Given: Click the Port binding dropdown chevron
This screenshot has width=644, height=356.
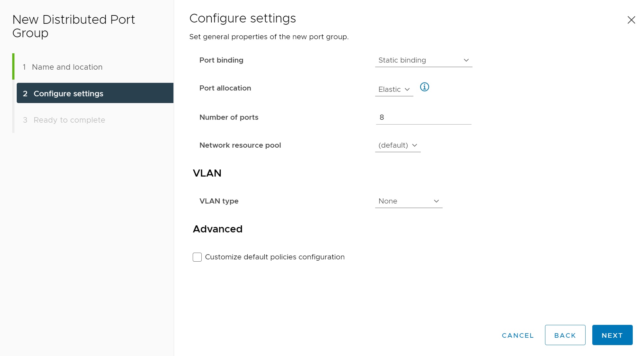Looking at the screenshot, I should 466,60.
